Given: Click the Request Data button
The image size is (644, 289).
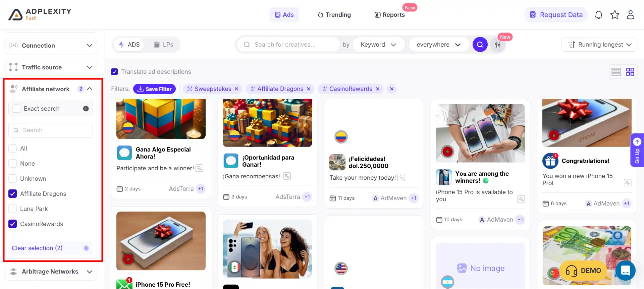Looking at the screenshot, I should [556, 15].
